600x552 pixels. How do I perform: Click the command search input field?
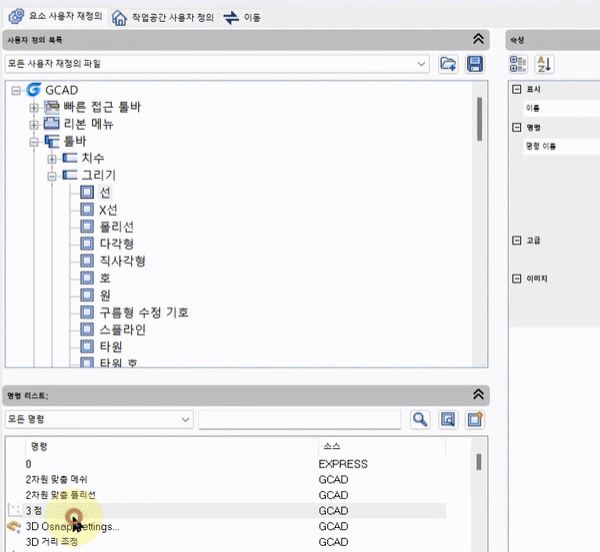[299, 419]
